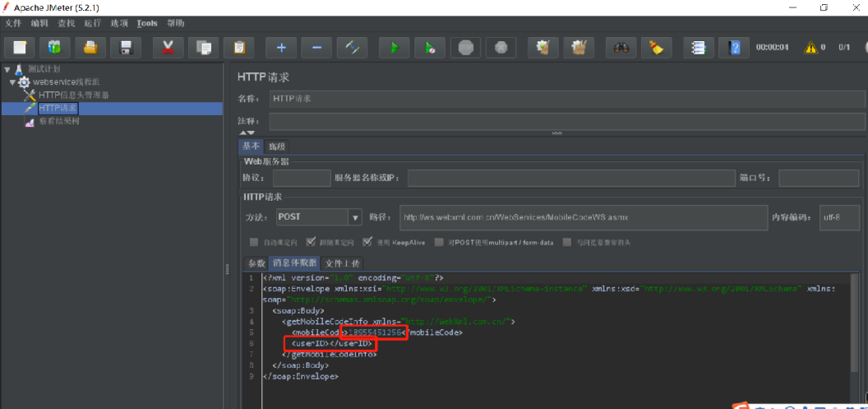This screenshot has width=868, height=409.
Task: Click the 测试计划 flask icon
Action: point(19,69)
